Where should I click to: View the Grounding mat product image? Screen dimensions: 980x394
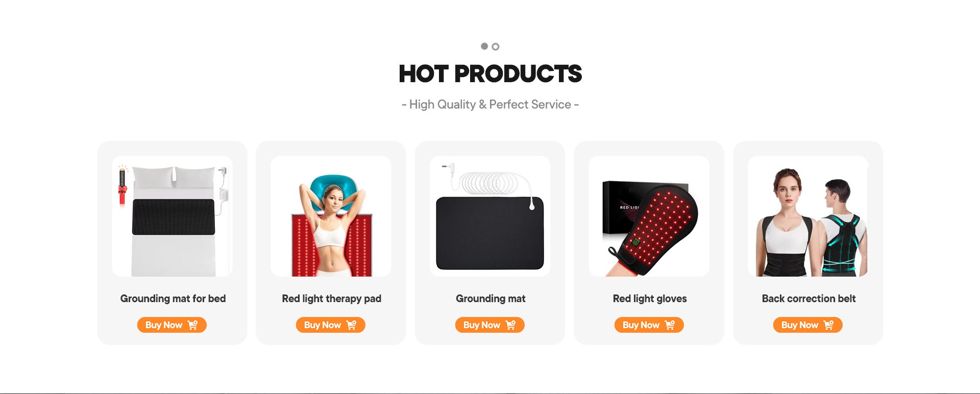[490, 216]
